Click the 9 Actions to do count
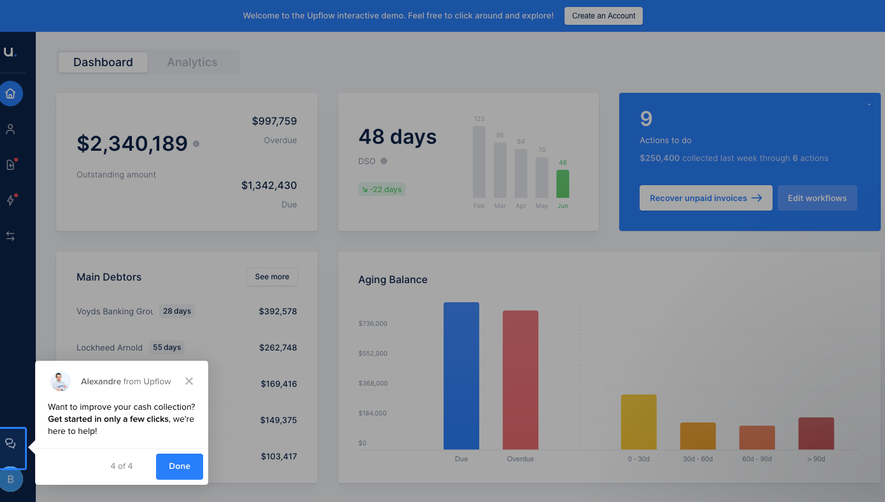This screenshot has width=885, height=502. (x=646, y=119)
